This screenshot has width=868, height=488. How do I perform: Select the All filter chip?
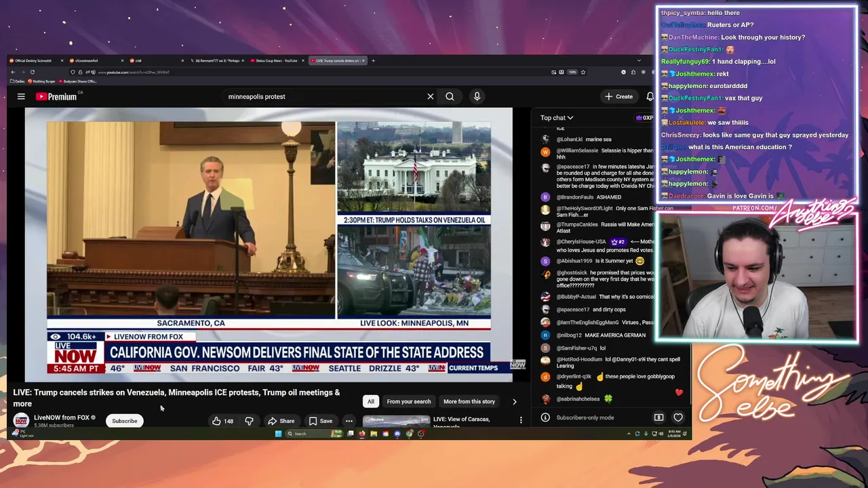pyautogui.click(x=371, y=401)
